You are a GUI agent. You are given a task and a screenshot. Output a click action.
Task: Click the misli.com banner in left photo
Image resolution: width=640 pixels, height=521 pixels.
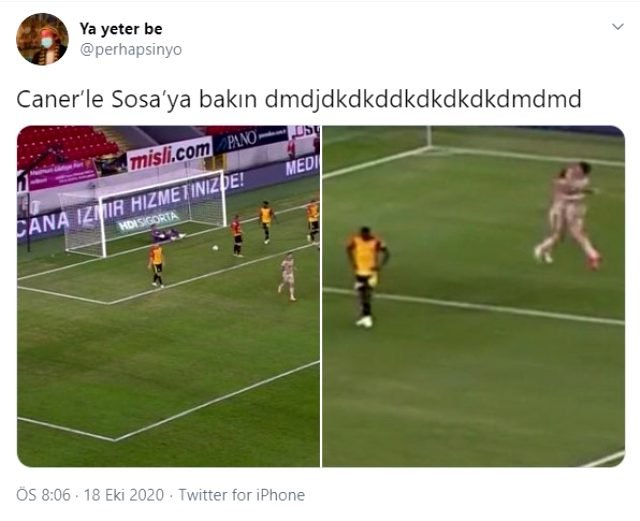pyautogui.click(x=169, y=154)
